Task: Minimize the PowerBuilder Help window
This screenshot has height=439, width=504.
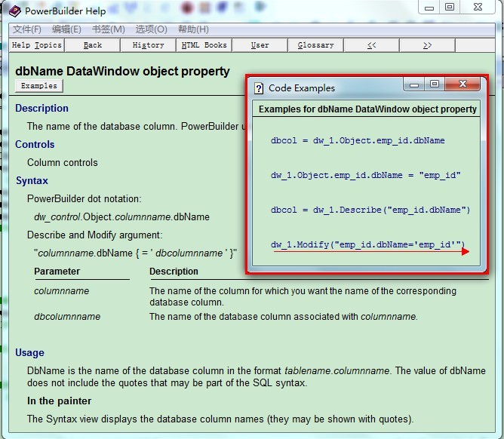Action: tap(429, 7)
